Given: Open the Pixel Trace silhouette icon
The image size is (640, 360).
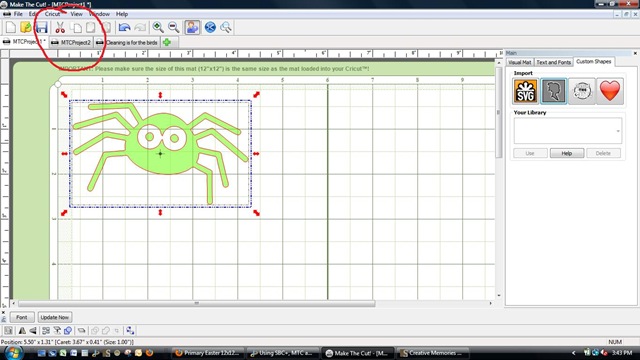Looking at the screenshot, I should tap(553, 91).
